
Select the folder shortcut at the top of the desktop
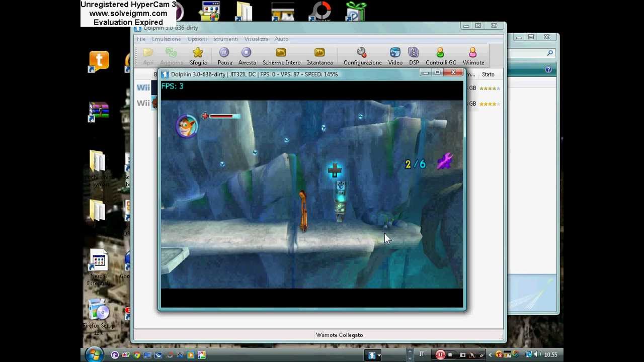point(244,11)
